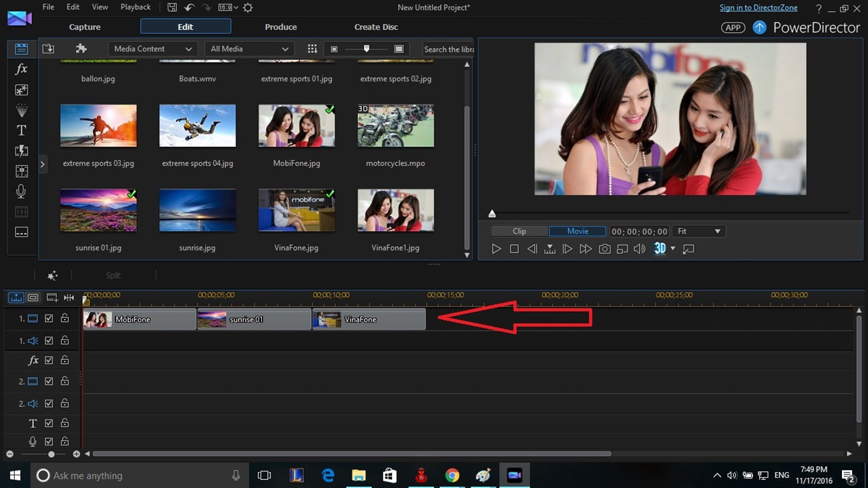Disable the fx track checkbox
Viewport: 868px width, 488px height.
[x=49, y=360]
